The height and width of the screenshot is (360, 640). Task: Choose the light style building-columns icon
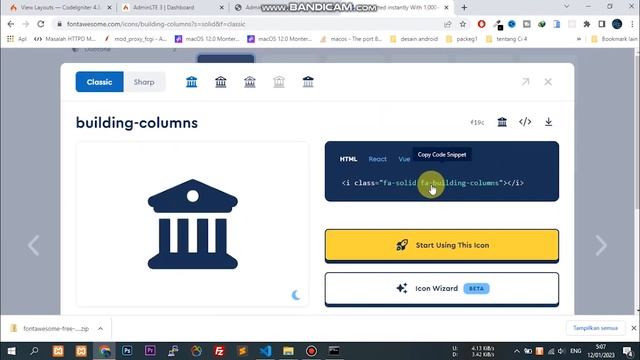point(250,82)
